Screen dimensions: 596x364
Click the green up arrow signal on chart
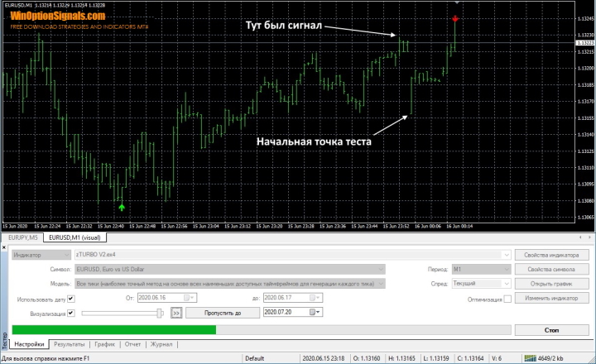(x=122, y=207)
